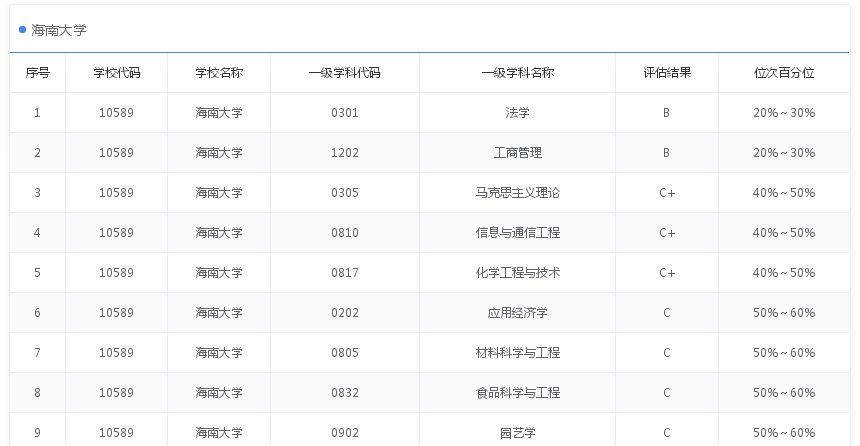Click 50%~60% in the 应用经济学 row
Image resolution: width=860 pixels, height=446 pixels.
(x=784, y=313)
